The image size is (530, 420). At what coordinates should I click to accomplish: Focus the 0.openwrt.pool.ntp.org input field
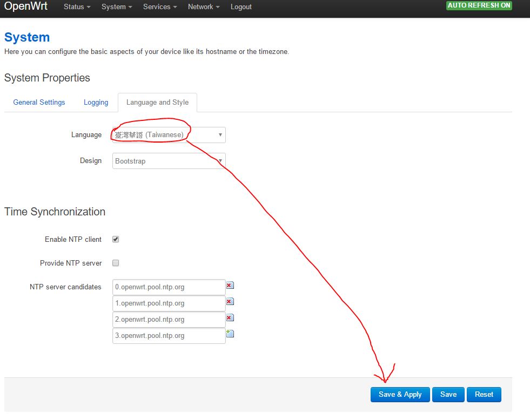169,287
